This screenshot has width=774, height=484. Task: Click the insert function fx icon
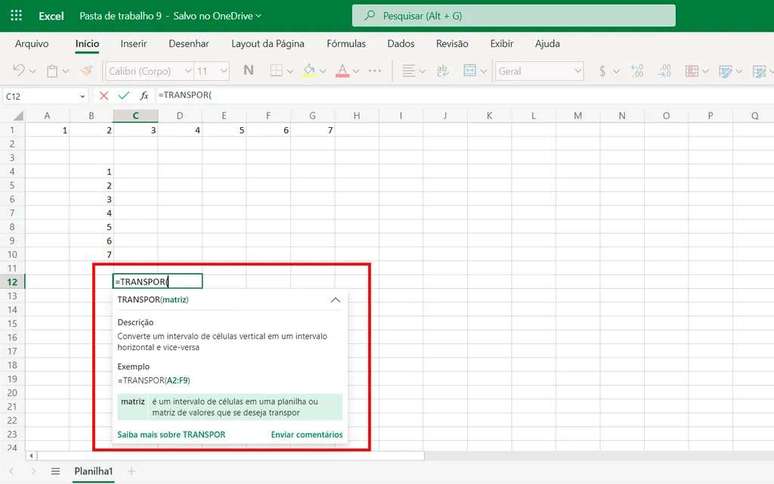click(x=144, y=96)
